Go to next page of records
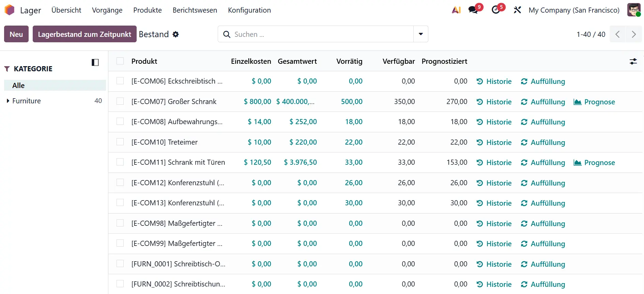Image resolution: width=644 pixels, height=294 pixels. (633, 34)
